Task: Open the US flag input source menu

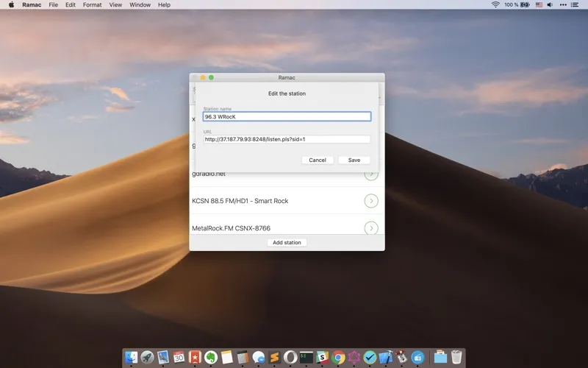Action: coord(539,4)
